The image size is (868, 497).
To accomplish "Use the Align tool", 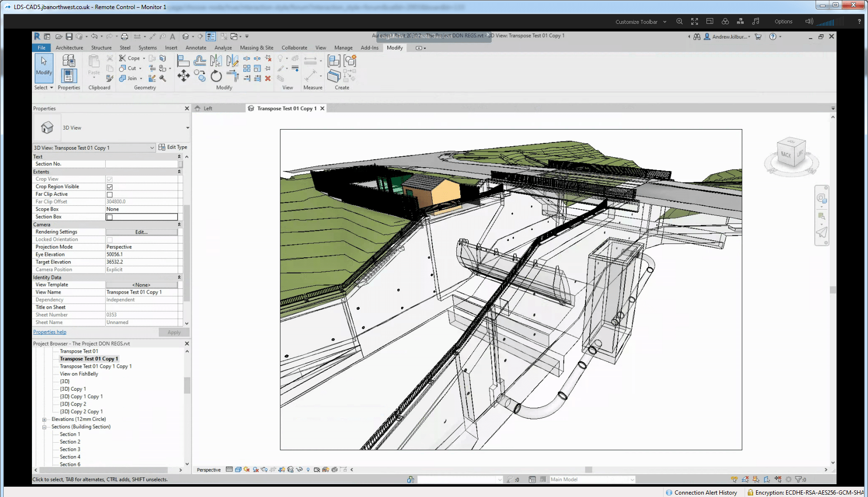I will (x=183, y=61).
